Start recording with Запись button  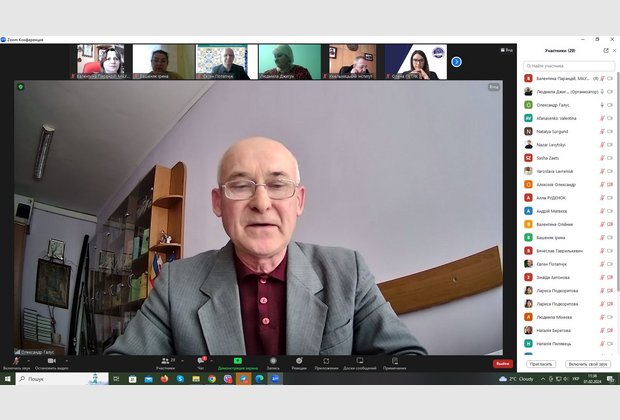[273, 363]
